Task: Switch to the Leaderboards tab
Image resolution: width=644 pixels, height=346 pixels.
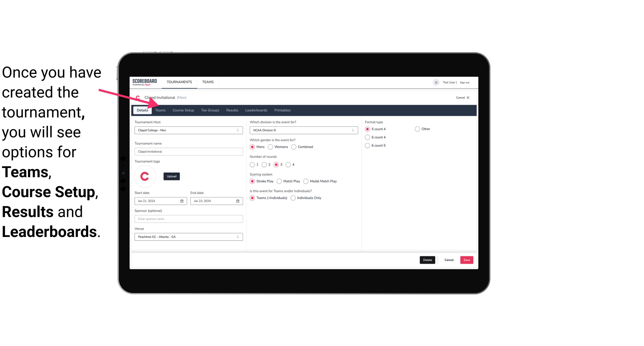Action: tap(256, 110)
